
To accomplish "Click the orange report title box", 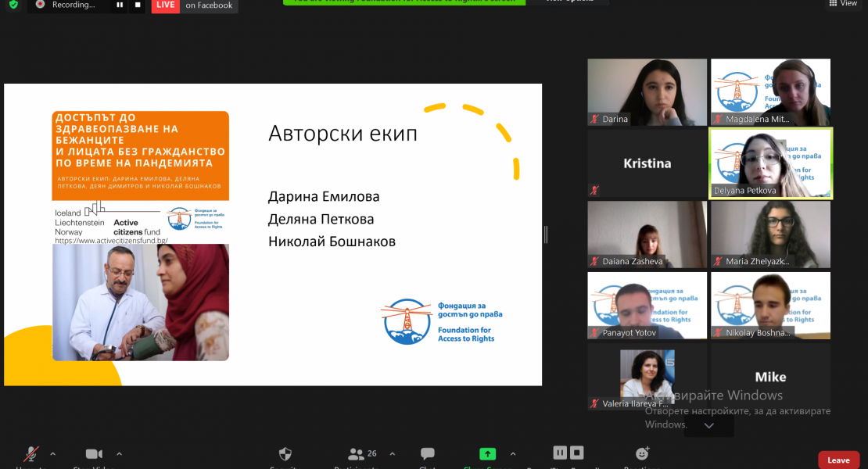I will tap(141, 156).
